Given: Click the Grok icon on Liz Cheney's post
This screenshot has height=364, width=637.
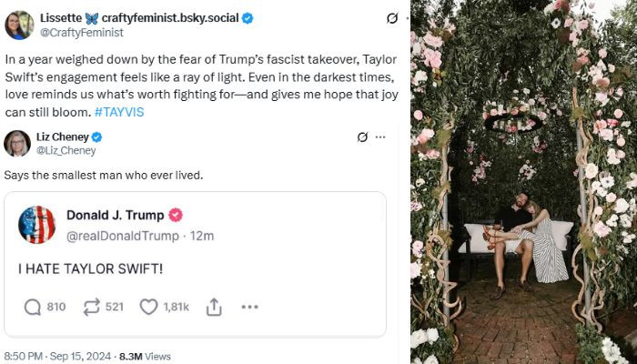Looking at the screenshot, I should [362, 137].
